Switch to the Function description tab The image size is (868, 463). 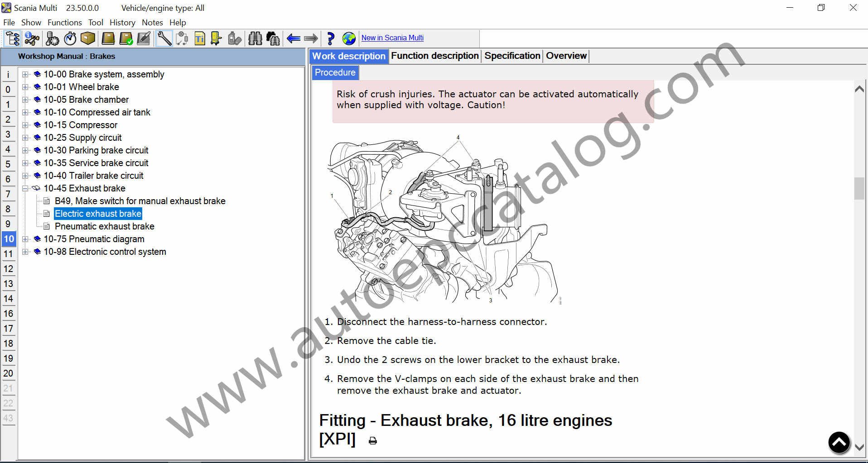435,56
